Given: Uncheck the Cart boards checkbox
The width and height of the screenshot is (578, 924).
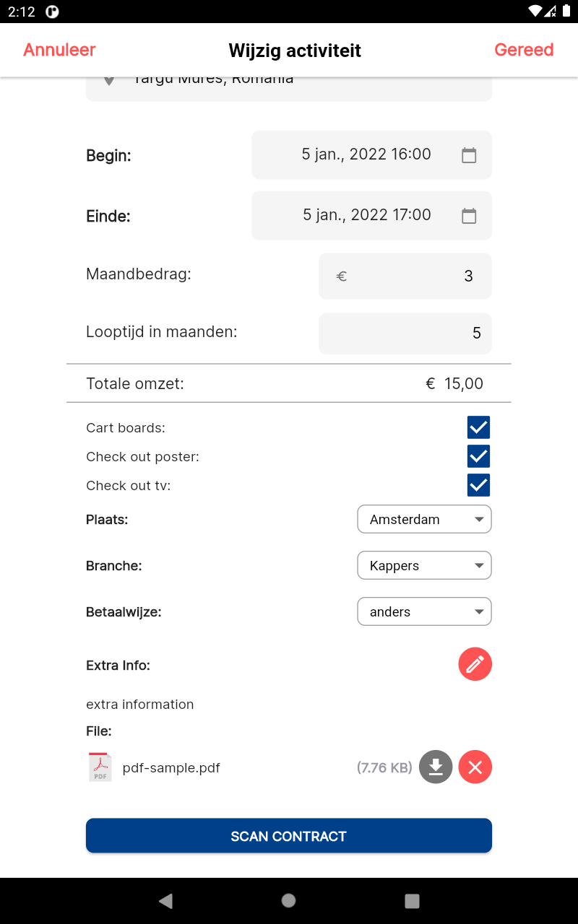Looking at the screenshot, I should [x=478, y=427].
